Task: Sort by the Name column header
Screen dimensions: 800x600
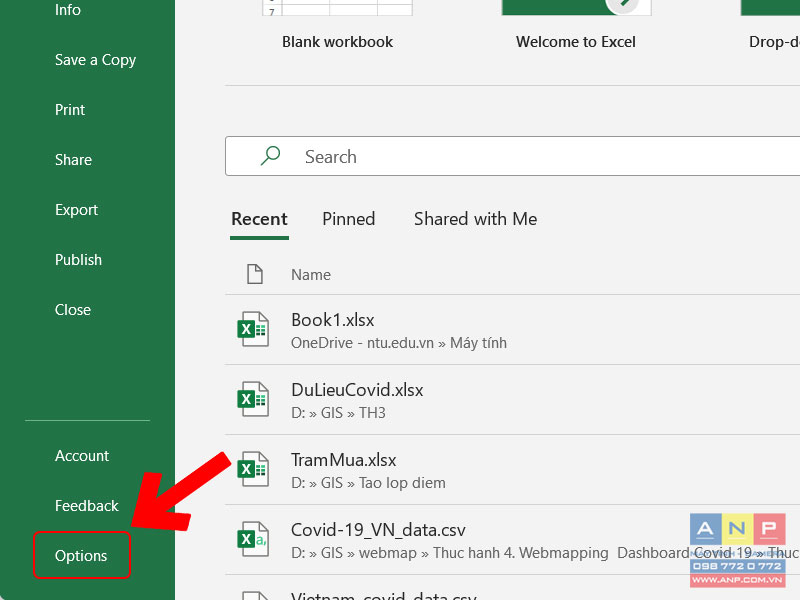Action: click(311, 274)
